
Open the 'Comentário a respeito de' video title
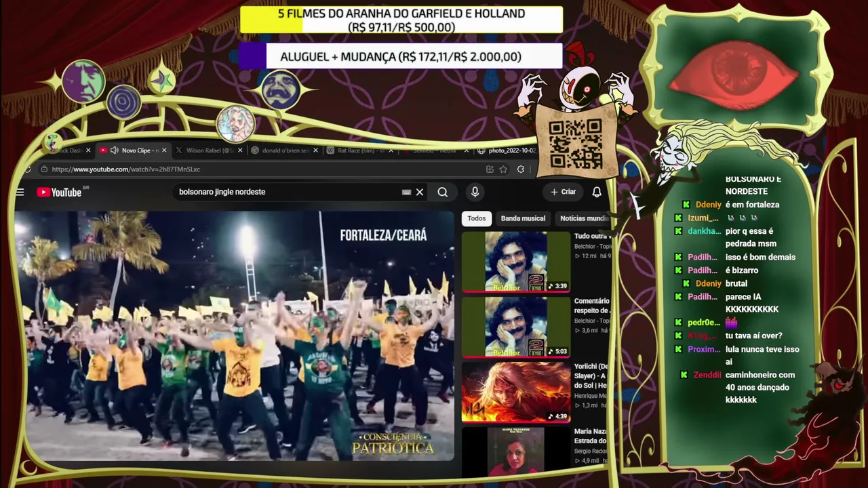pyautogui.click(x=592, y=306)
